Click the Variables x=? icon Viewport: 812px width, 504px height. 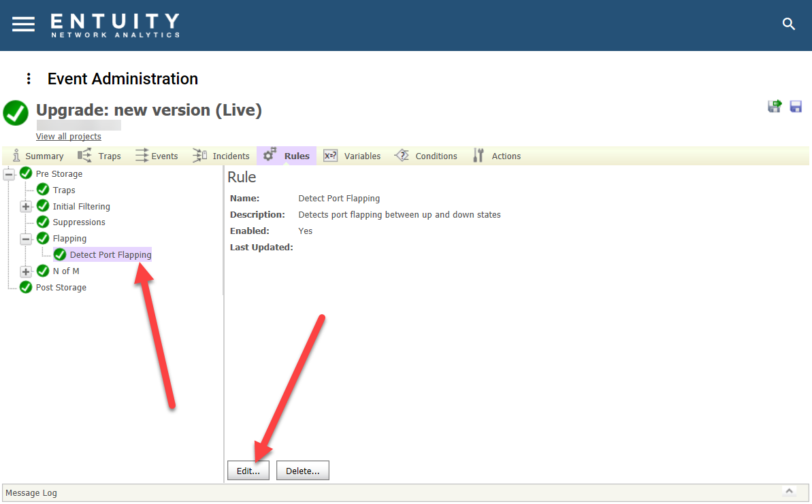tap(330, 155)
